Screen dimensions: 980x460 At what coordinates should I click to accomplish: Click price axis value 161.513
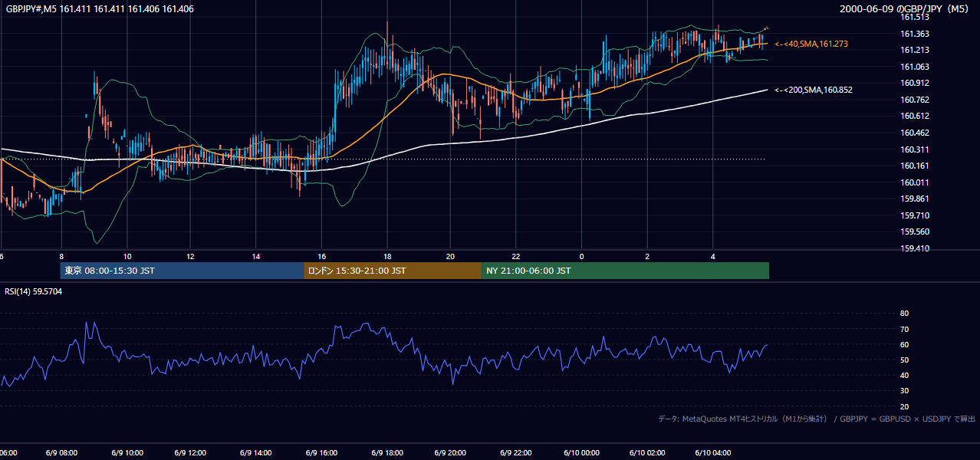[915, 17]
